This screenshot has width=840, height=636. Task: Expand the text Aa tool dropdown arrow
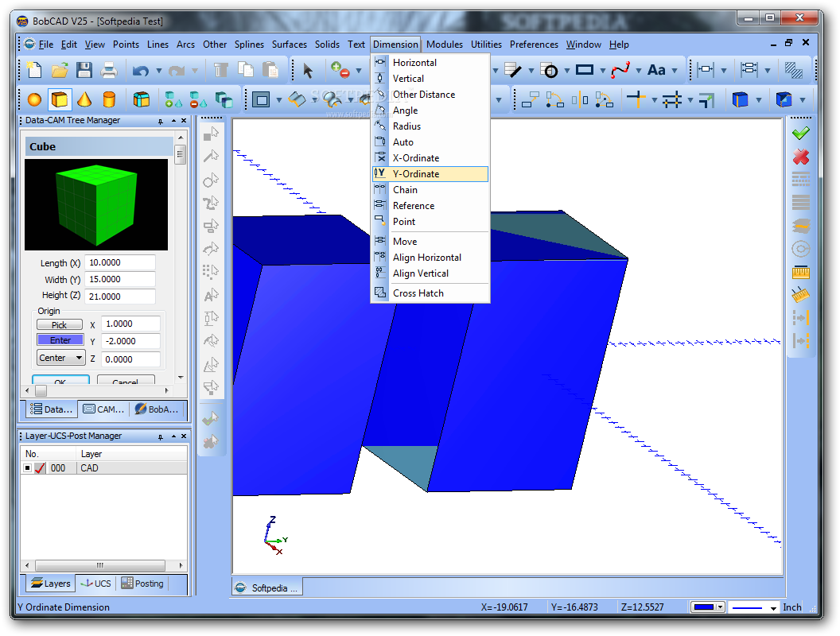tap(675, 71)
